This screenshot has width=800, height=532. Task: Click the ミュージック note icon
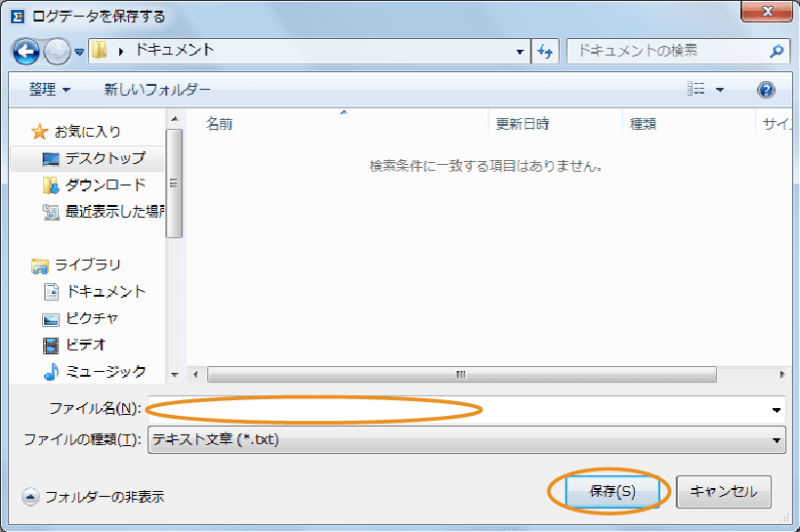click(x=51, y=372)
